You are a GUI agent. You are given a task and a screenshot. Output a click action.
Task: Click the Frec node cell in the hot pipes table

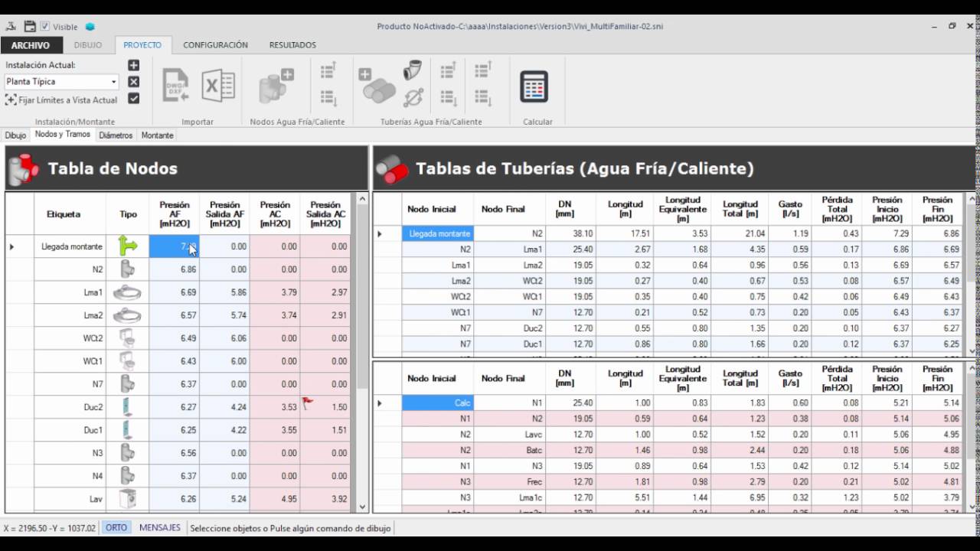click(511, 483)
